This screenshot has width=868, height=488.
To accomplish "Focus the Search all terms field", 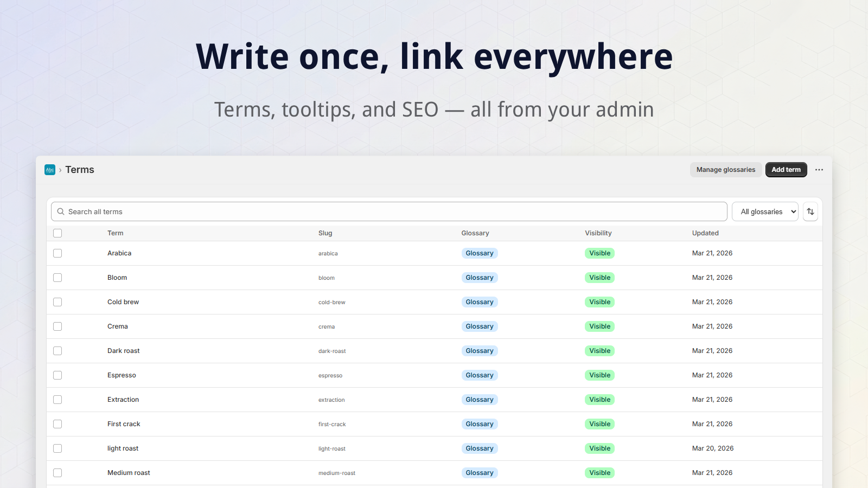I will tap(389, 211).
